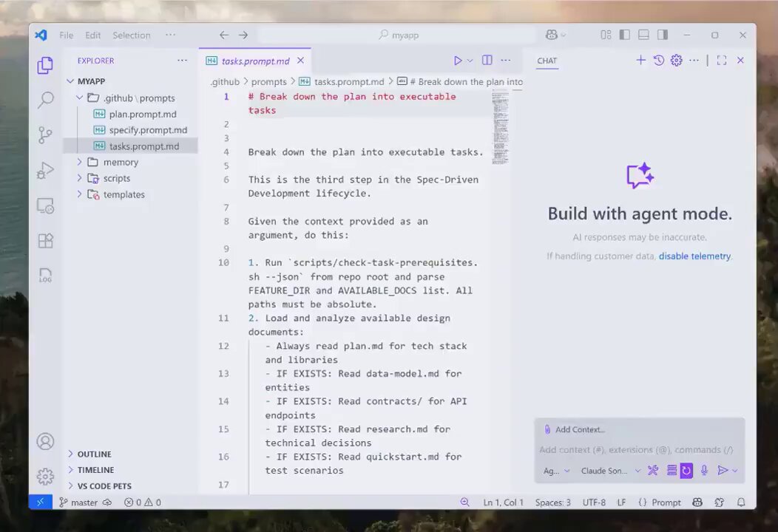Open chat settings gear
This screenshot has width=778, height=532.
coord(676,61)
